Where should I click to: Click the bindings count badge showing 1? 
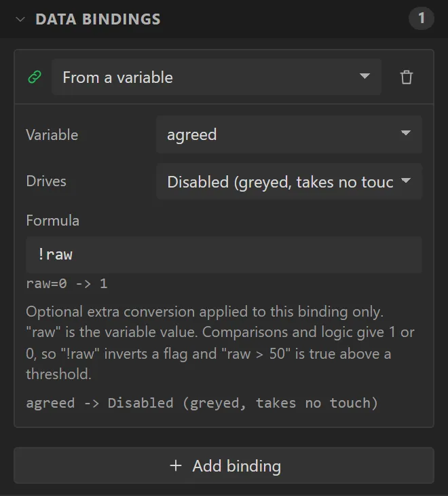421,18
